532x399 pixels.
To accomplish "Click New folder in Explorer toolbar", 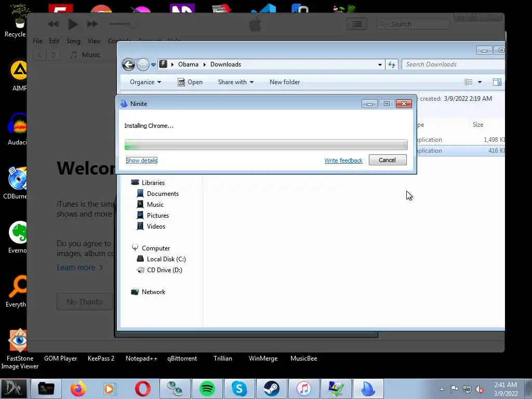I will tap(285, 82).
